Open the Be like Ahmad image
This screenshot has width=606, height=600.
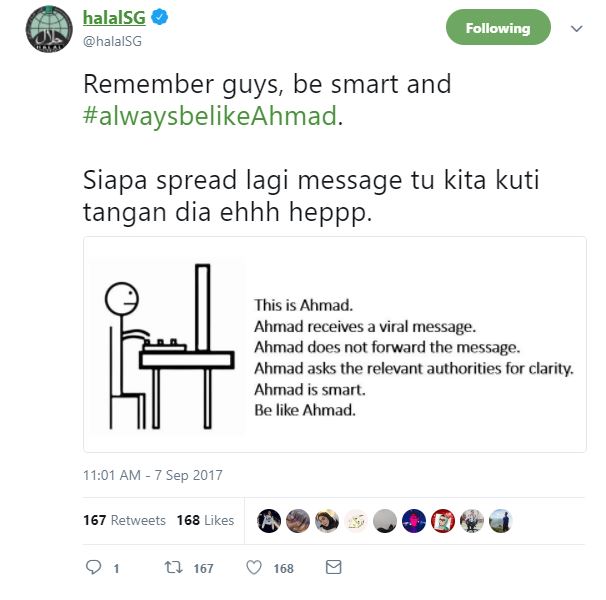(335, 344)
